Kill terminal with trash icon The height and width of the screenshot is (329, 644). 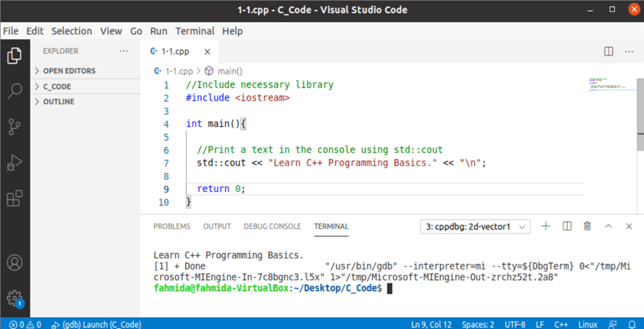[x=587, y=226]
